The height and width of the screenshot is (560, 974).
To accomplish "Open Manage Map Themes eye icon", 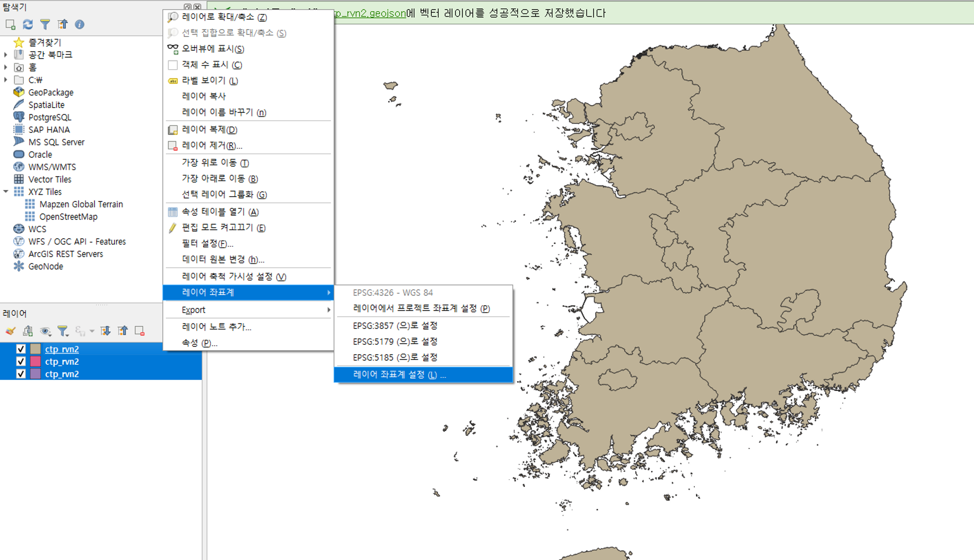I will coord(45,331).
